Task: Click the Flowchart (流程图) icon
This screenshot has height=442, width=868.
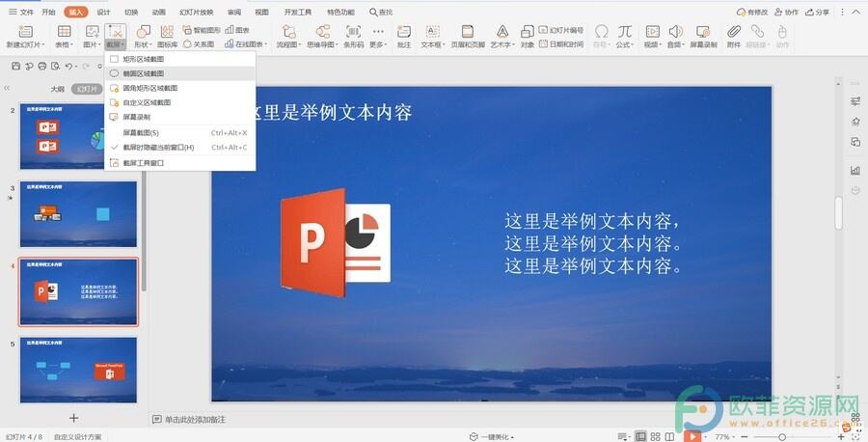Action: click(288, 32)
